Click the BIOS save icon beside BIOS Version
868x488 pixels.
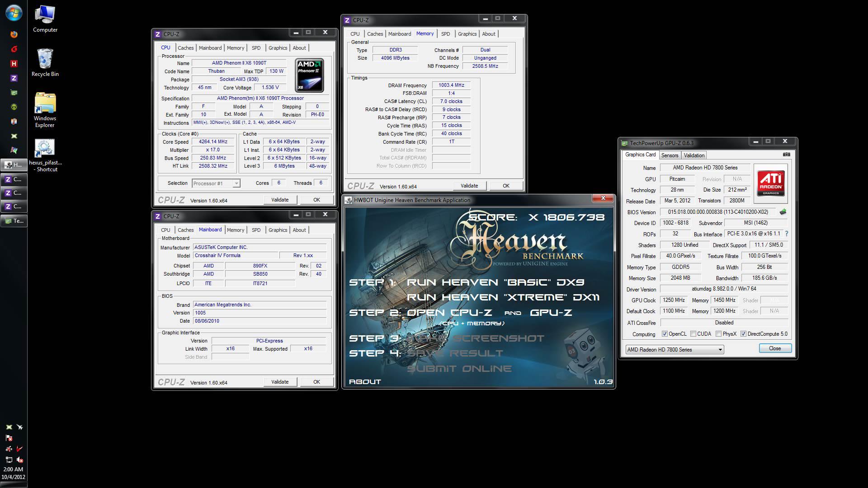coord(783,212)
